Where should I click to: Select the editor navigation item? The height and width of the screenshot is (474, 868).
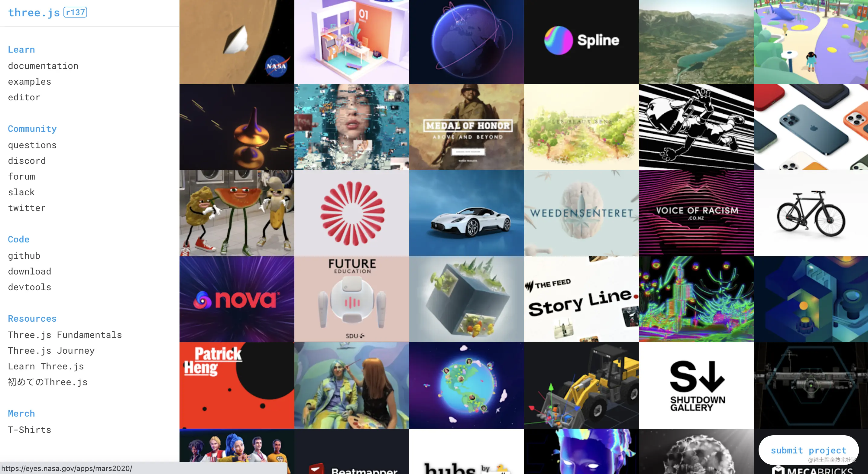coord(24,97)
